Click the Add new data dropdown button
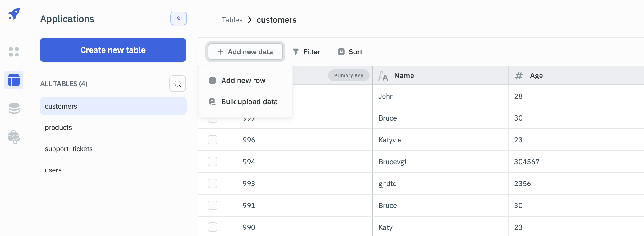Screen dimensions: 644x236 click(x=245, y=52)
